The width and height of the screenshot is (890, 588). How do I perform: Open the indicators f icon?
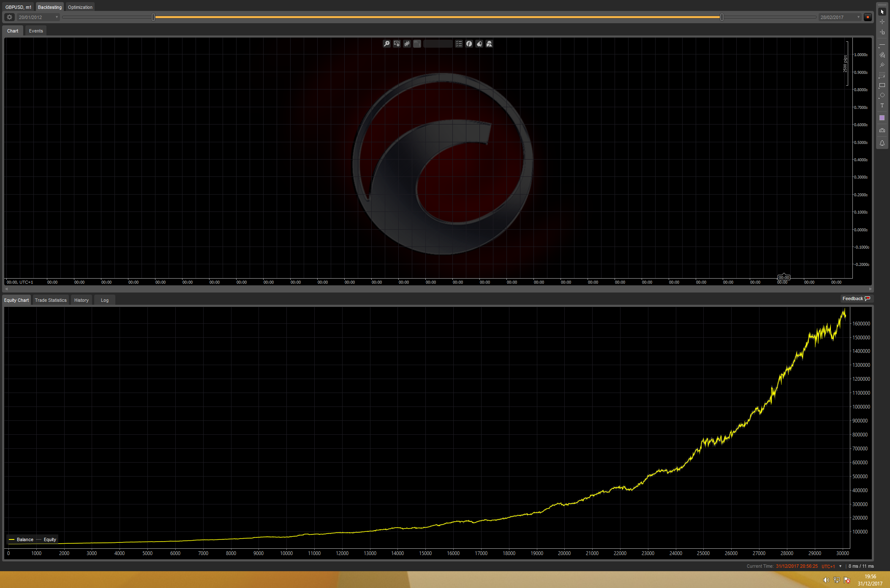pos(469,44)
